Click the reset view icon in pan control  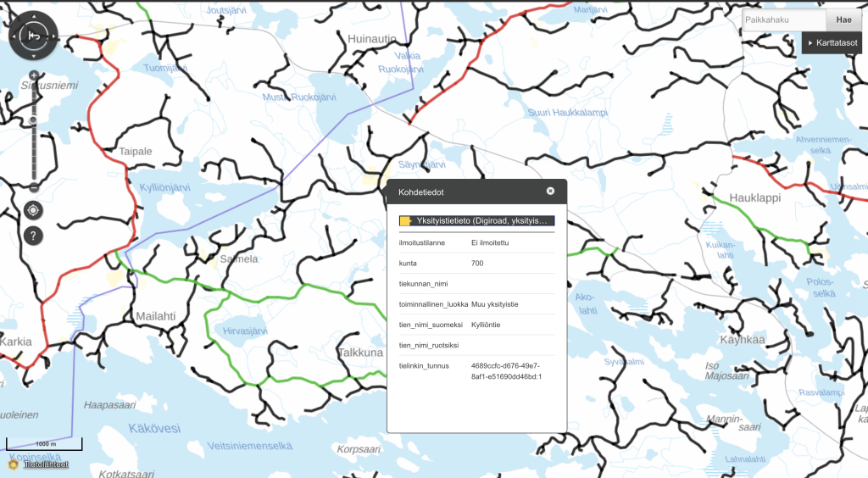(x=33, y=36)
